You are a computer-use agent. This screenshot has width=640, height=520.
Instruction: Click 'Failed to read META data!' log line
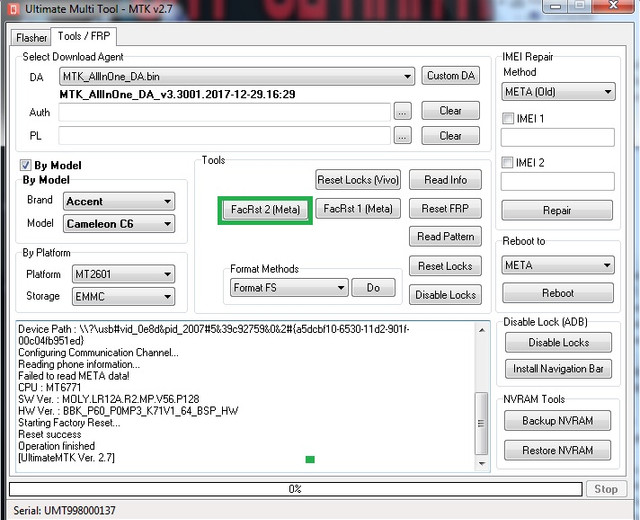click(x=74, y=376)
